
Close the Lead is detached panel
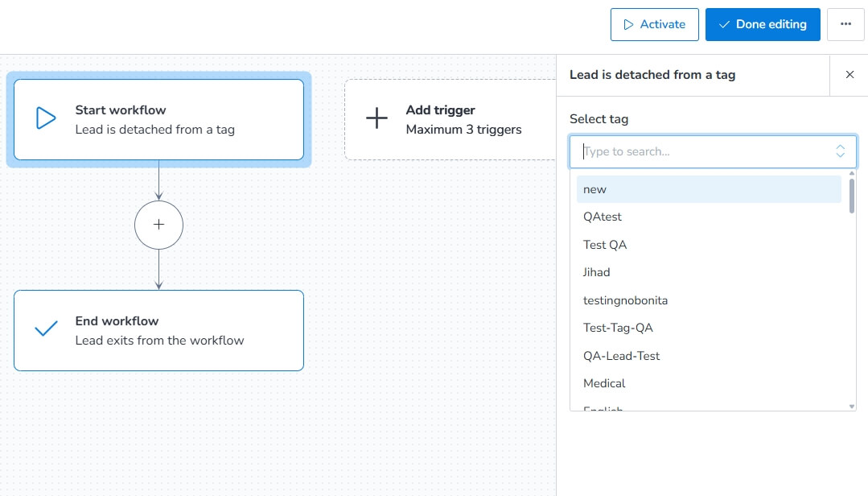point(849,75)
